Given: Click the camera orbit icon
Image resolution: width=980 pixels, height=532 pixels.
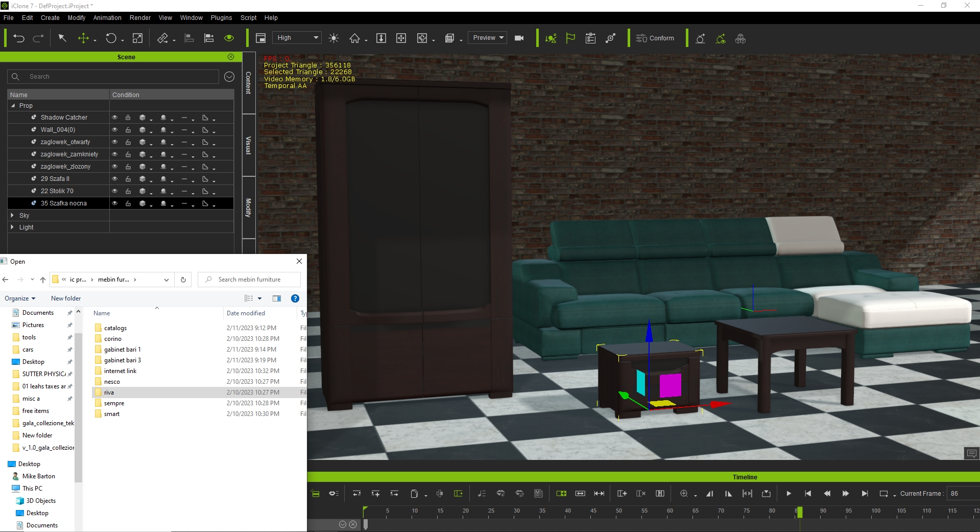Looking at the screenshot, I should 422,38.
